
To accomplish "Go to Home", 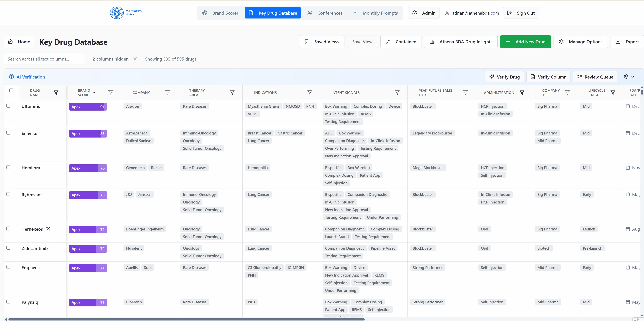I will coord(19,42).
